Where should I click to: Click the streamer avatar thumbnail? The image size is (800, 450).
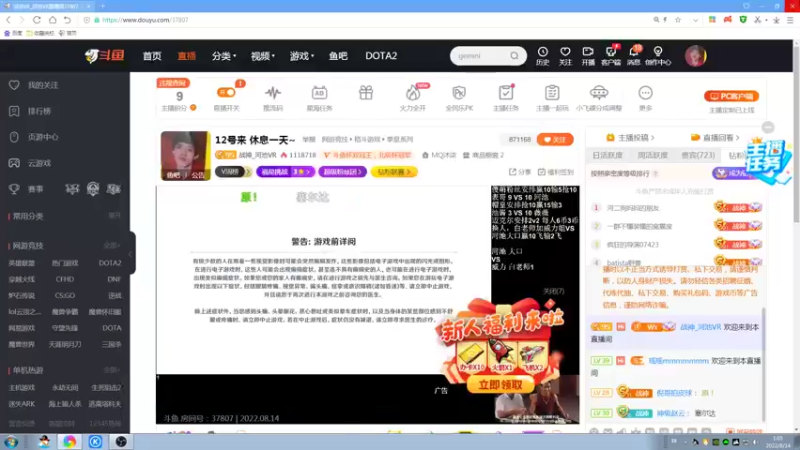(x=185, y=156)
